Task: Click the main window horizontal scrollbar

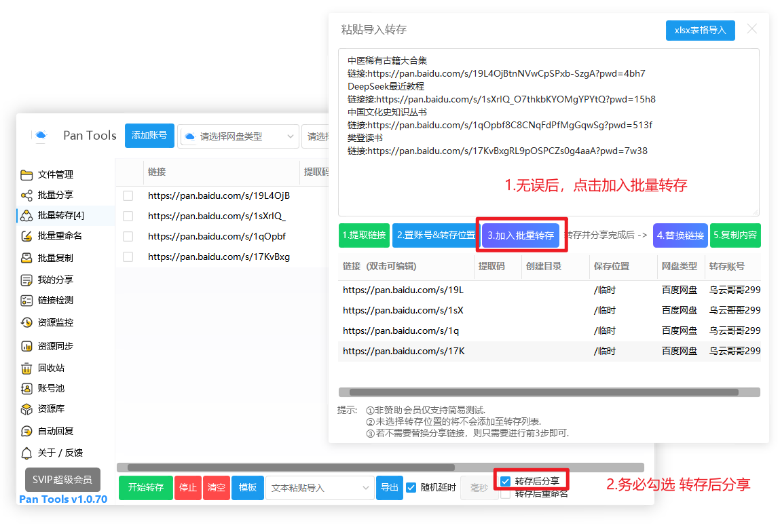Action: pos(380,468)
